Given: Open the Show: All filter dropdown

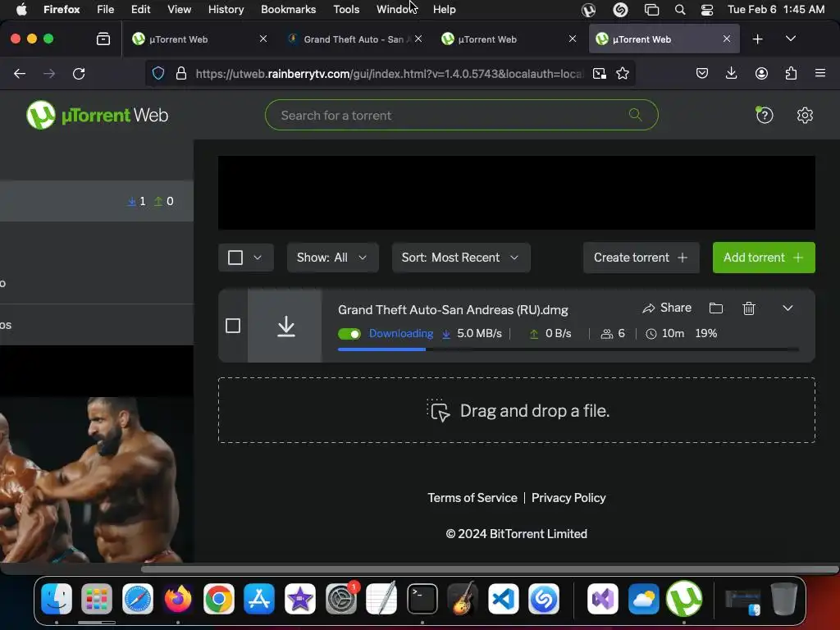Looking at the screenshot, I should tap(333, 258).
